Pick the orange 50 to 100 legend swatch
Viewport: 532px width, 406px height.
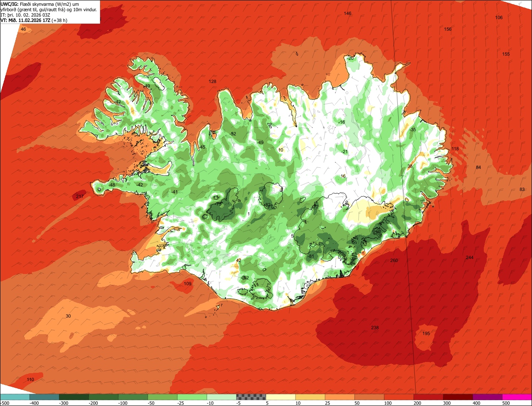click(369, 397)
